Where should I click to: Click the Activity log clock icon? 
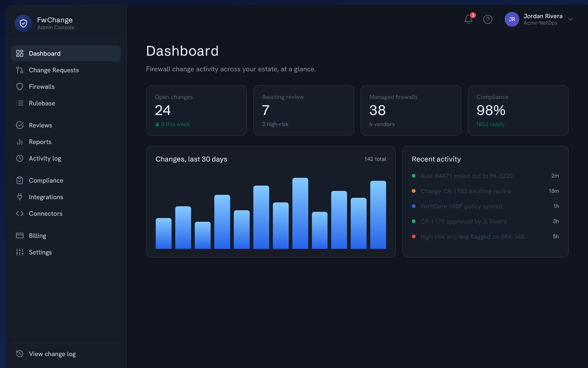(x=20, y=158)
